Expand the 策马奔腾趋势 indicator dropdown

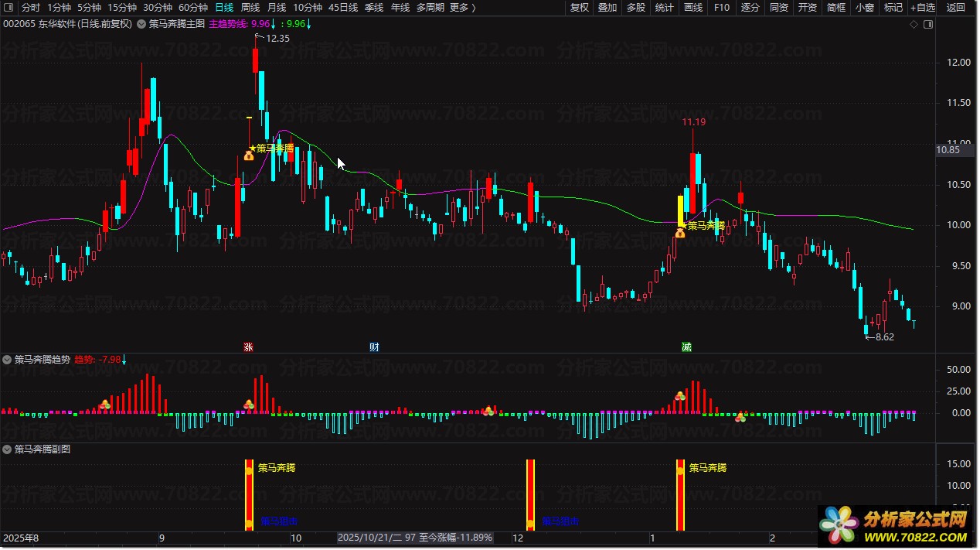click(8, 360)
